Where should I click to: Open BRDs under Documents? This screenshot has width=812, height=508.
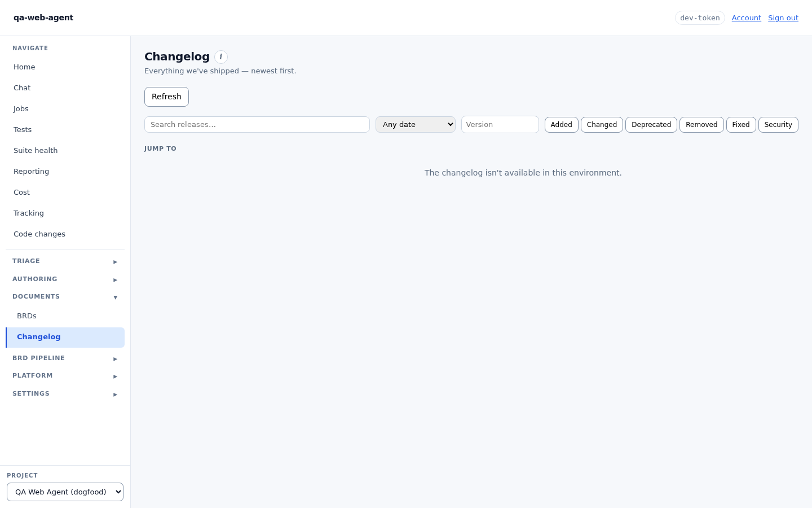[x=65, y=316]
